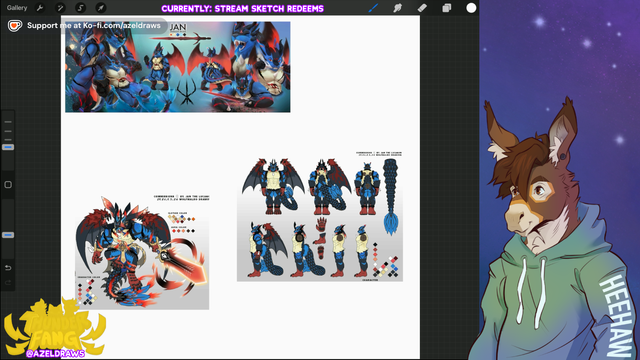Activate the Selection tool
Viewport: 640px width, 360px height.
click(x=80, y=8)
